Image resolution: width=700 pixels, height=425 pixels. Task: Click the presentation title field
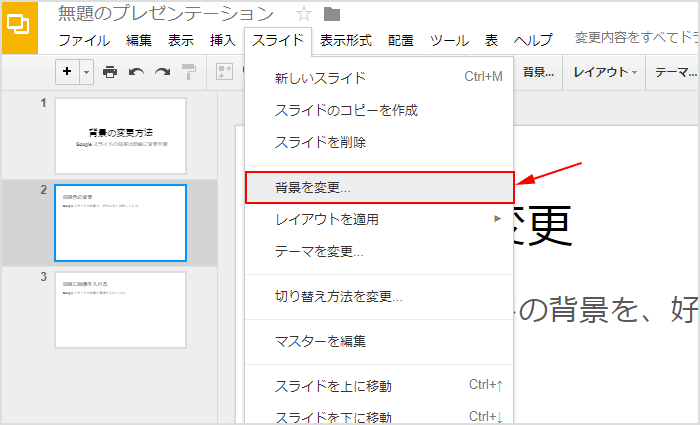pos(166,14)
